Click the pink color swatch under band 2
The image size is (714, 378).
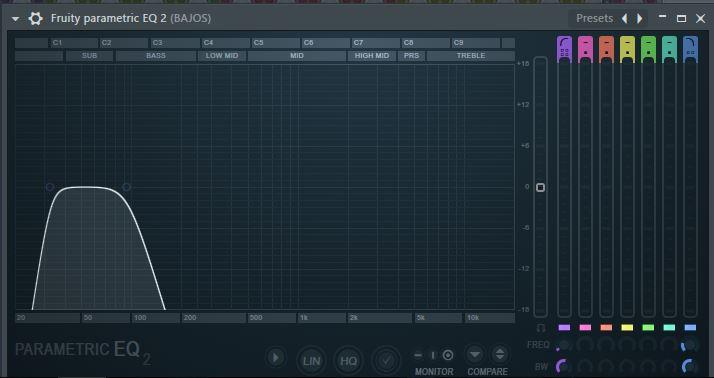pos(585,327)
